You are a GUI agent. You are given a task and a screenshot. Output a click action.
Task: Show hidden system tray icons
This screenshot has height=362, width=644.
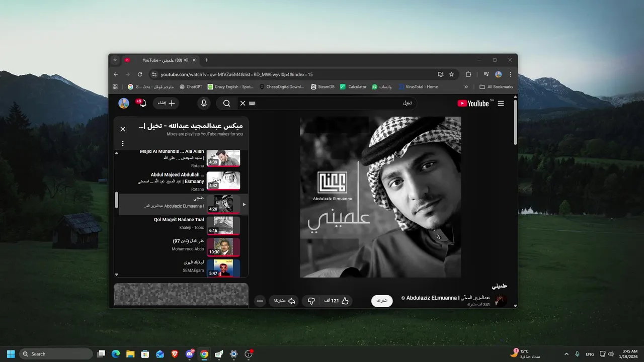pyautogui.click(x=567, y=354)
